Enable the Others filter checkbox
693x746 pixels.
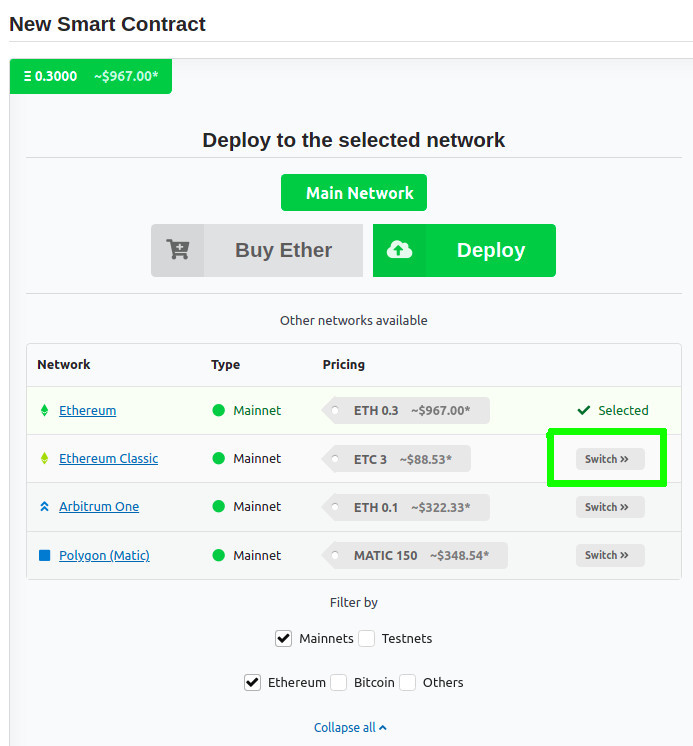[407, 682]
